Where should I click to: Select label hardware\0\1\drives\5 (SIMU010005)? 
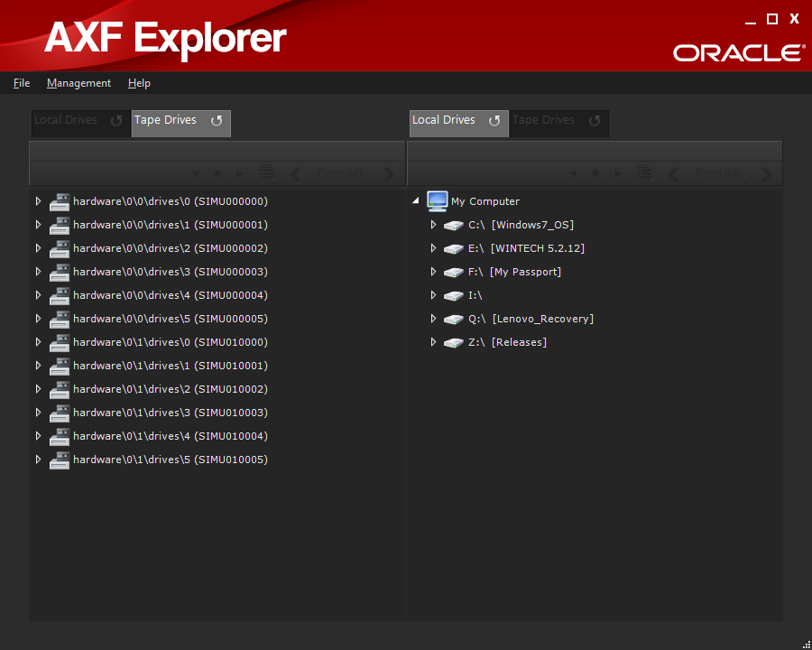click(171, 460)
